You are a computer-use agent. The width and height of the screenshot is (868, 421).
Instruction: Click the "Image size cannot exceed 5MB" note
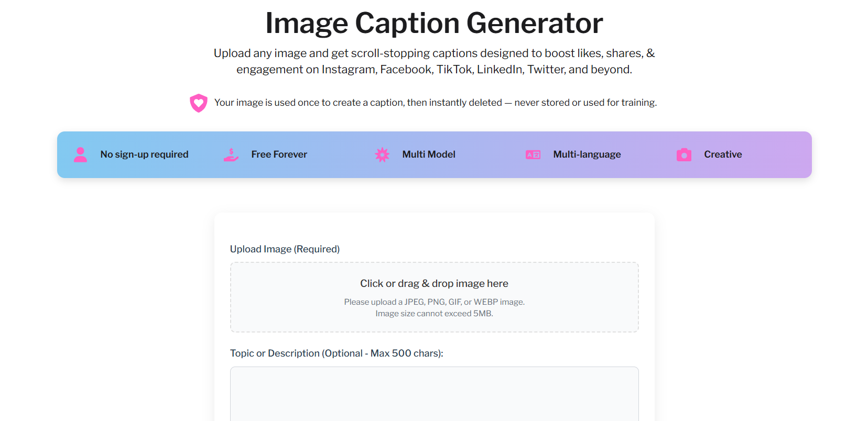coord(434,314)
